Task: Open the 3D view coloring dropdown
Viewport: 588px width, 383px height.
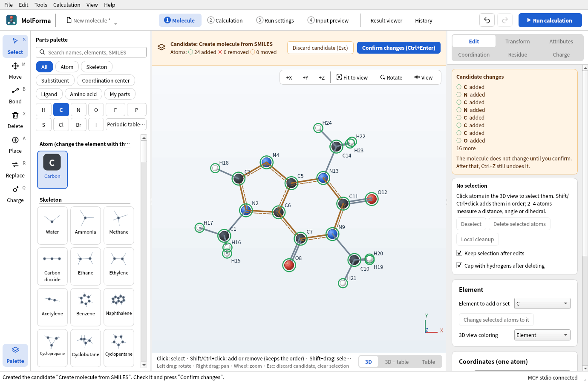Action: pyautogui.click(x=542, y=335)
